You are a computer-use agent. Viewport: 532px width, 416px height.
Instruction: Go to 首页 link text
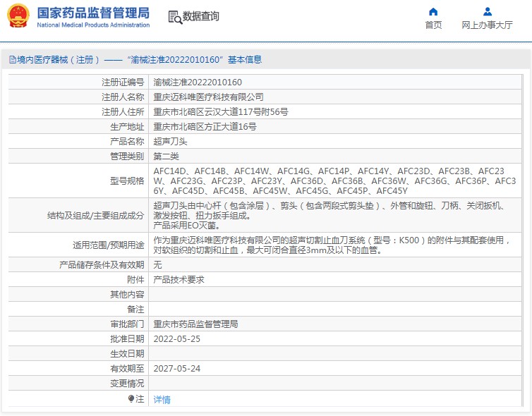[x=433, y=25]
